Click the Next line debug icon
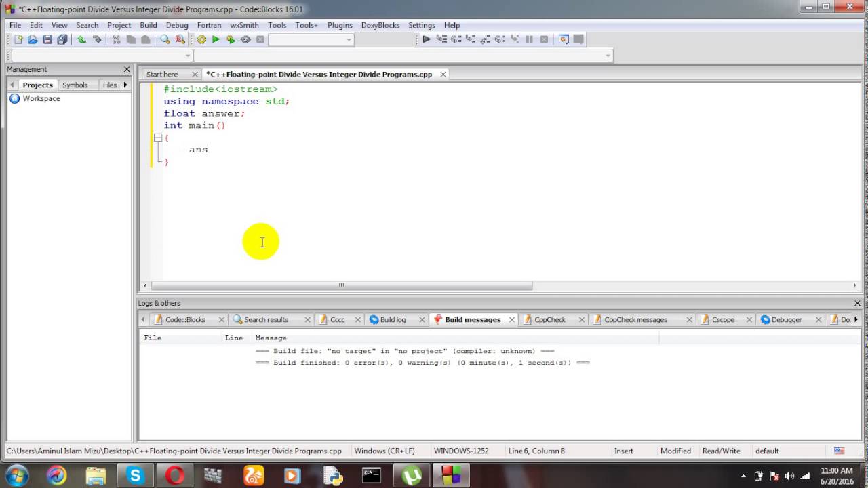Screen dimensions: 868x488 click(x=456, y=39)
